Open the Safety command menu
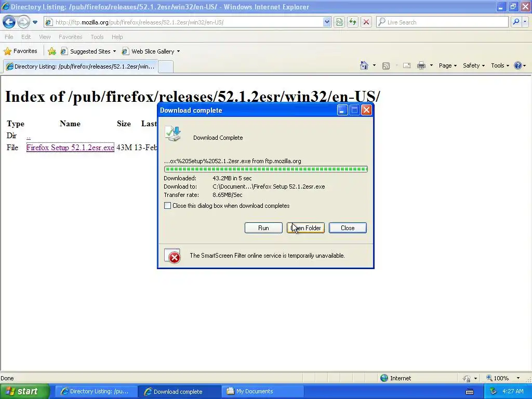This screenshot has height=399, width=532. [x=474, y=65]
